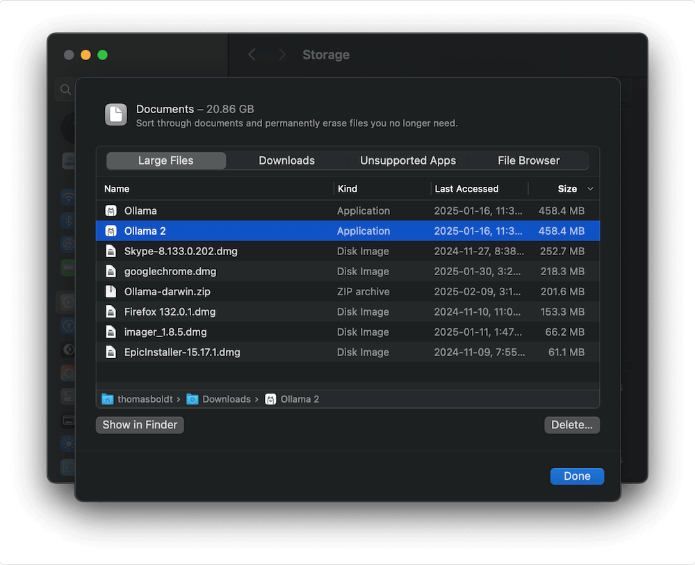Click the 66.2 MB size cell
The width and height of the screenshot is (695, 565).
[565, 332]
